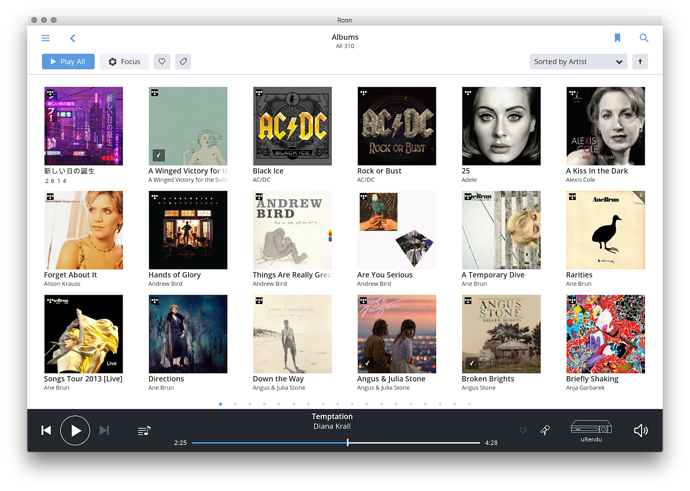Click the Adele artist link
The width and height of the screenshot is (690, 491).
[x=469, y=180]
